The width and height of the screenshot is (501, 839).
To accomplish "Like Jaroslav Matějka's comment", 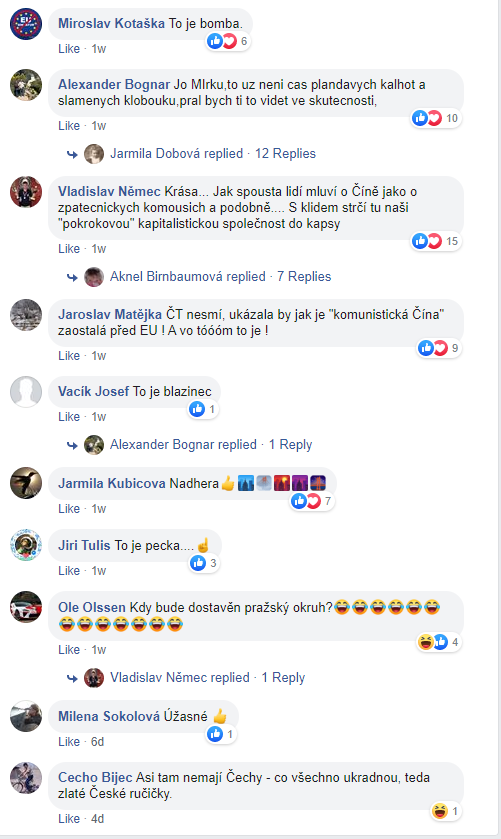I will (69, 356).
